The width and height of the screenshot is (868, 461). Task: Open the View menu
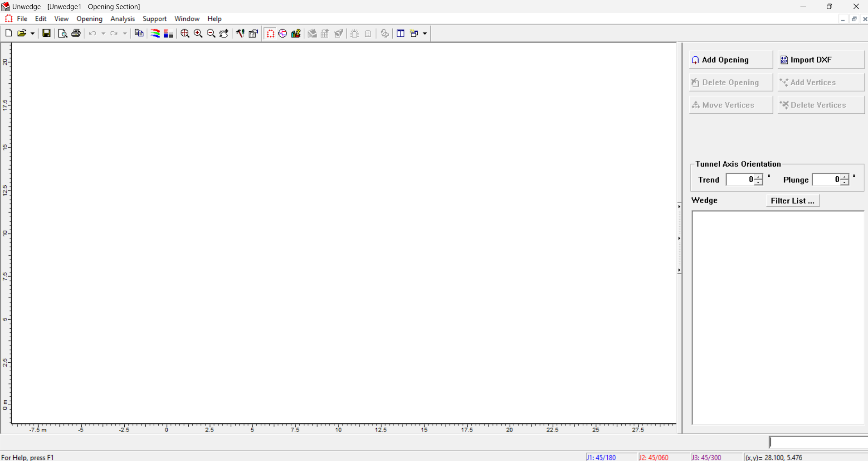click(x=61, y=19)
